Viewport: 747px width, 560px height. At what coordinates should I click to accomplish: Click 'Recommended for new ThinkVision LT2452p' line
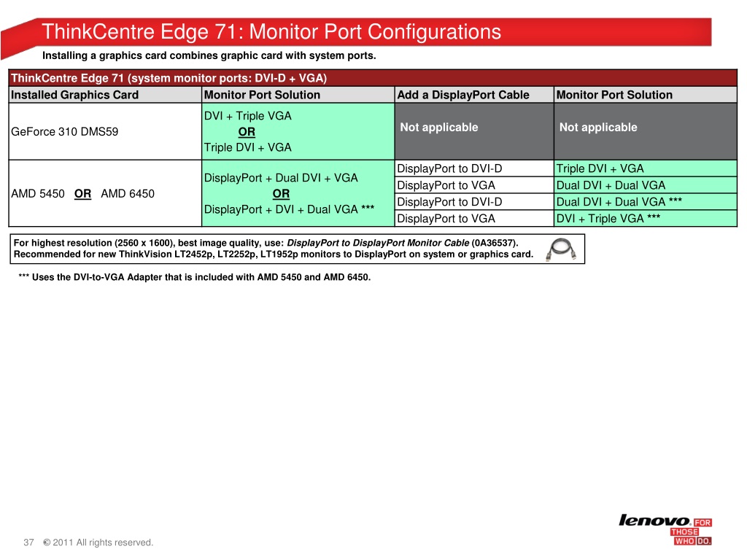click(x=274, y=254)
